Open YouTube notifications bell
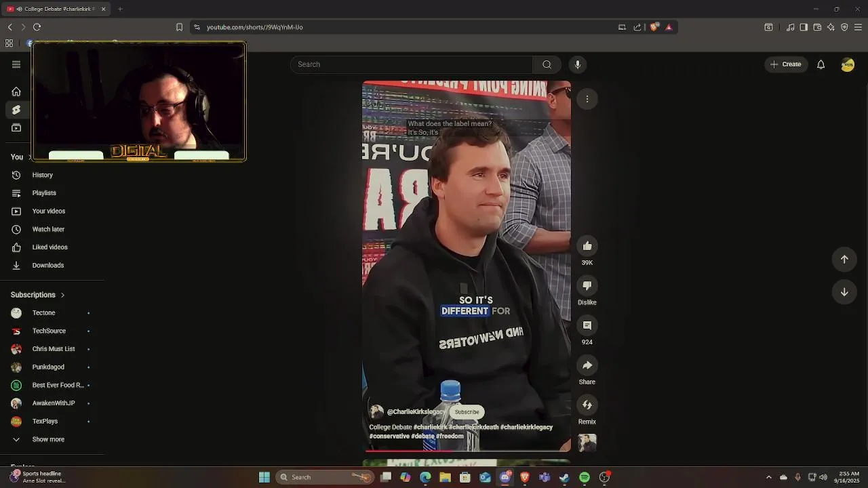The height and width of the screenshot is (488, 868). (821, 64)
